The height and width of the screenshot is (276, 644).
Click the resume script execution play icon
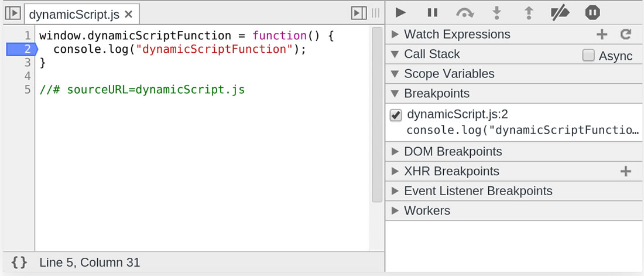(400, 12)
